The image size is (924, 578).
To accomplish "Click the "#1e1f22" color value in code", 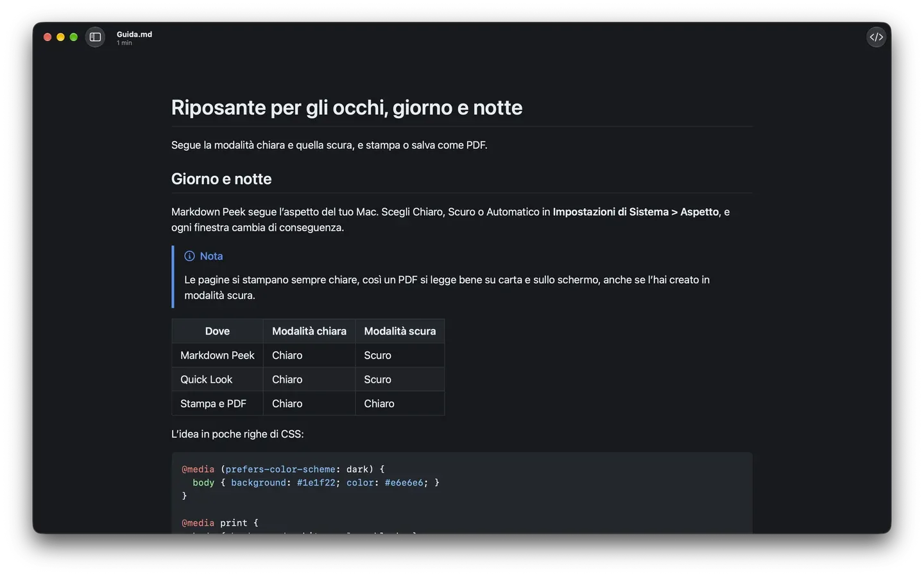I will click(316, 483).
